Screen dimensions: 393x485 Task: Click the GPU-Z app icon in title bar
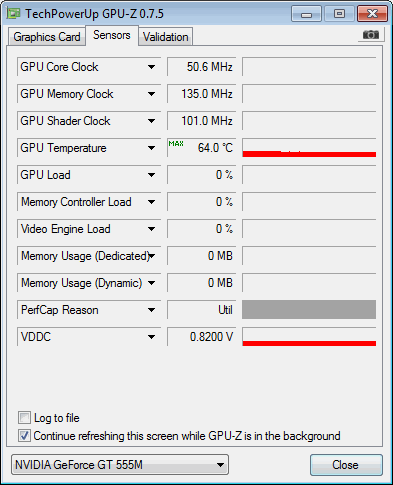click(x=14, y=14)
